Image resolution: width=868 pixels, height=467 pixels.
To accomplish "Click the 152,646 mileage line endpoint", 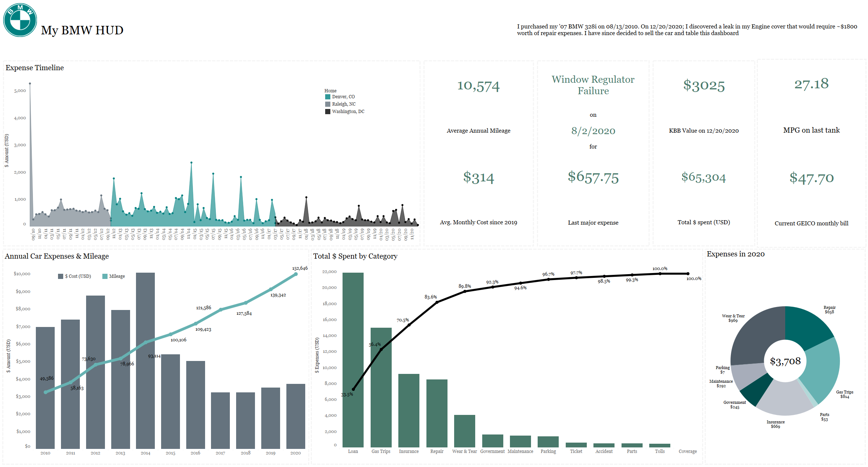I will 296,274.
